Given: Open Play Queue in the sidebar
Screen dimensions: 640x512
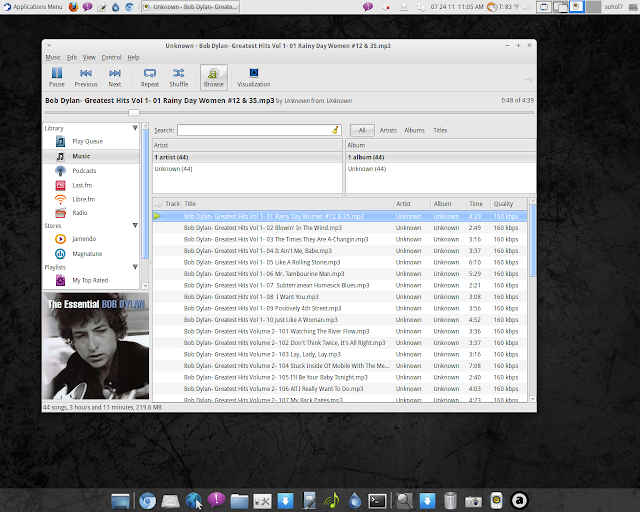Looking at the screenshot, I should [91, 141].
